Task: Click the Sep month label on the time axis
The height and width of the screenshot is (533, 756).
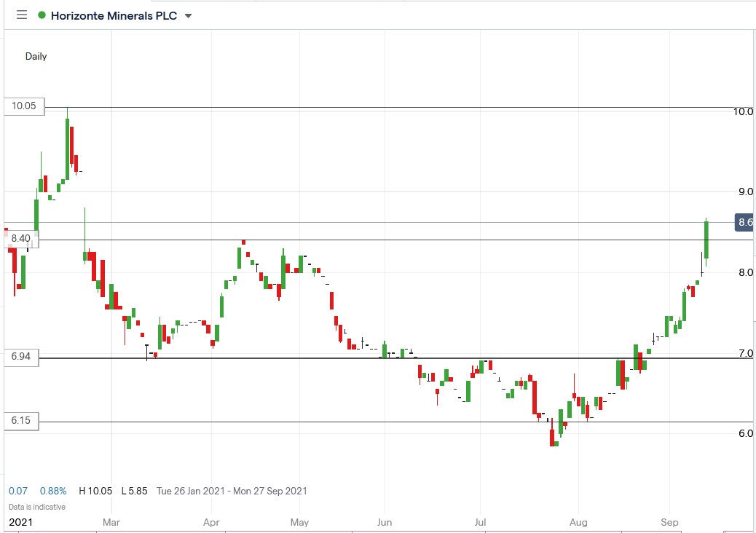Action: point(669,522)
